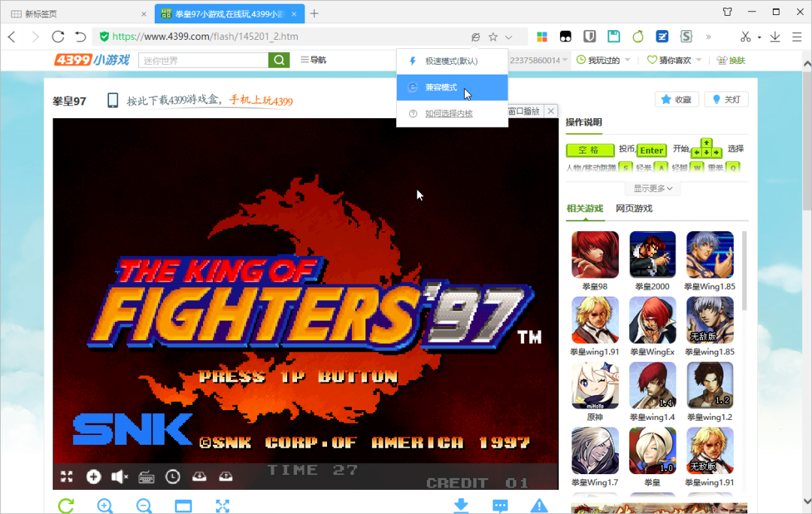
Task: Click the teal save disk extension icon
Action: point(614,36)
